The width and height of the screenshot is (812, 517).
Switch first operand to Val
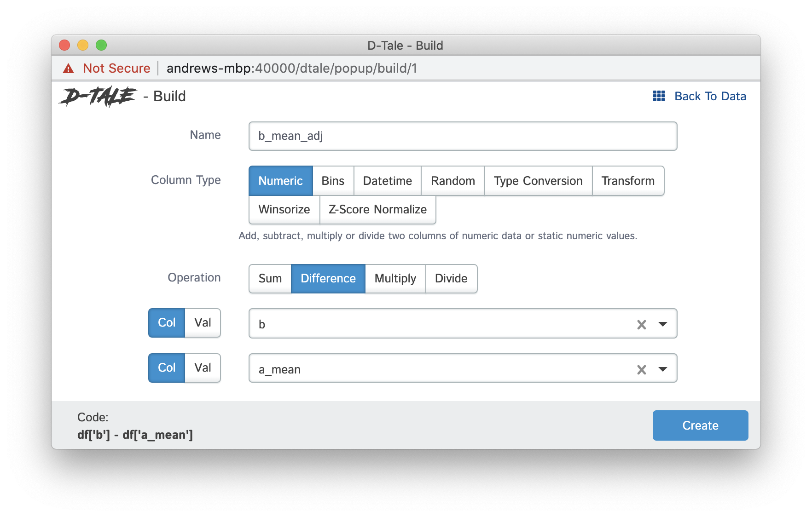(x=203, y=323)
